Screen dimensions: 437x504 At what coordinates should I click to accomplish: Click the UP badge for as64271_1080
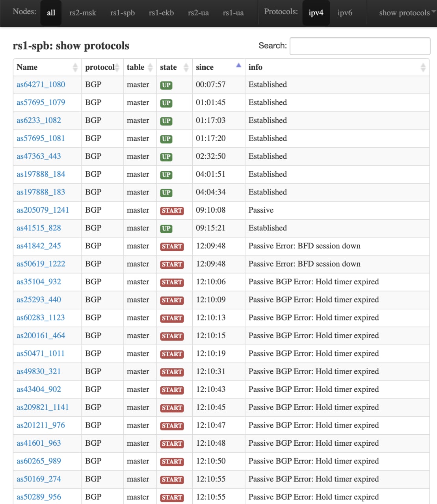tap(166, 85)
